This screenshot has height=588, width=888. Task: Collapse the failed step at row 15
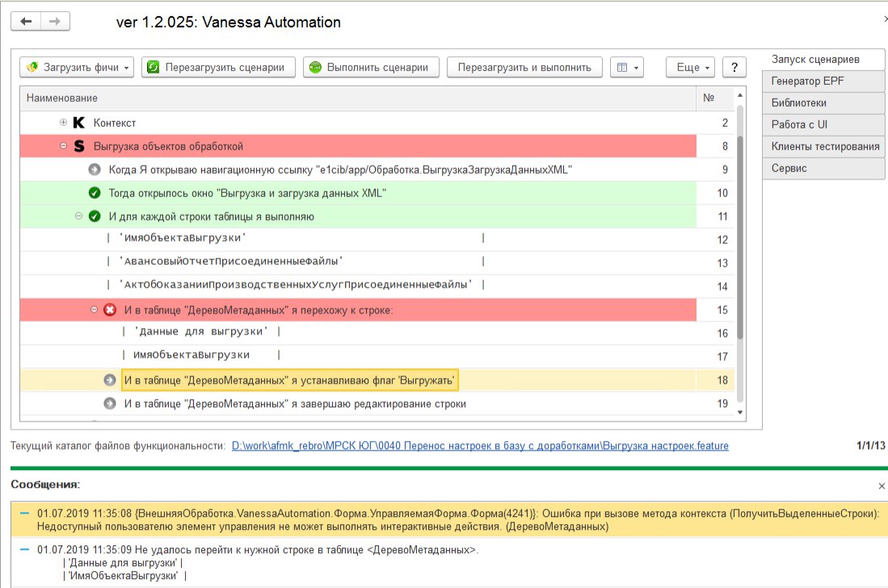click(94, 309)
